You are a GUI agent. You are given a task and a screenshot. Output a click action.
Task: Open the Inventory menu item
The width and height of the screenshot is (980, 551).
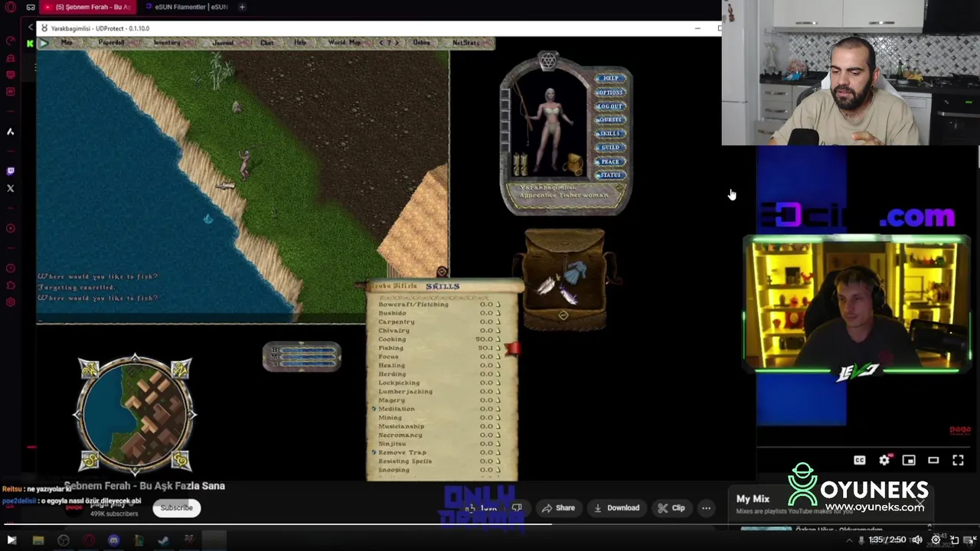[167, 43]
